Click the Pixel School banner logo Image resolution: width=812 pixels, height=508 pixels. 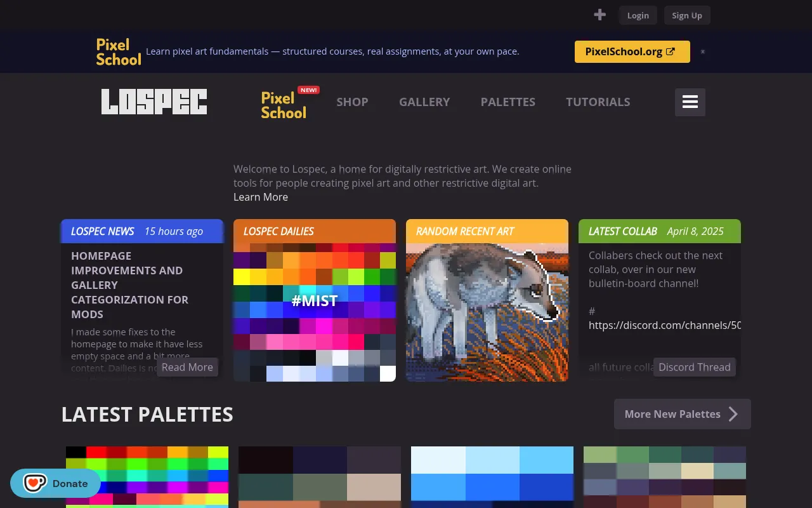coord(119,52)
